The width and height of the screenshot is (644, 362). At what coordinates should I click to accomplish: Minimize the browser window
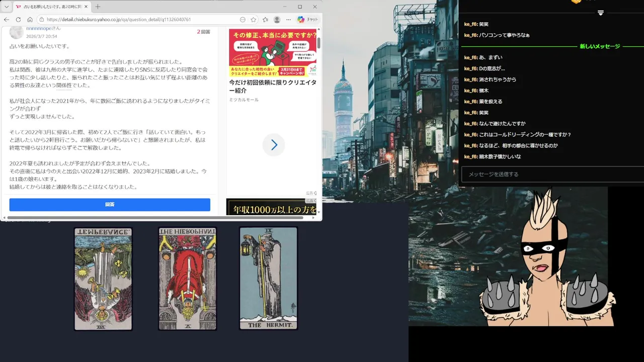[x=285, y=7]
